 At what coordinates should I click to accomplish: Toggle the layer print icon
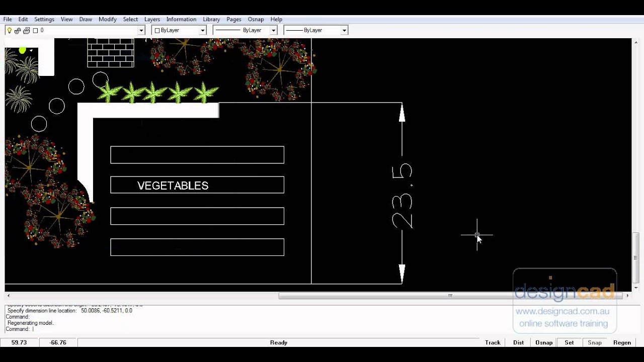pos(26,31)
